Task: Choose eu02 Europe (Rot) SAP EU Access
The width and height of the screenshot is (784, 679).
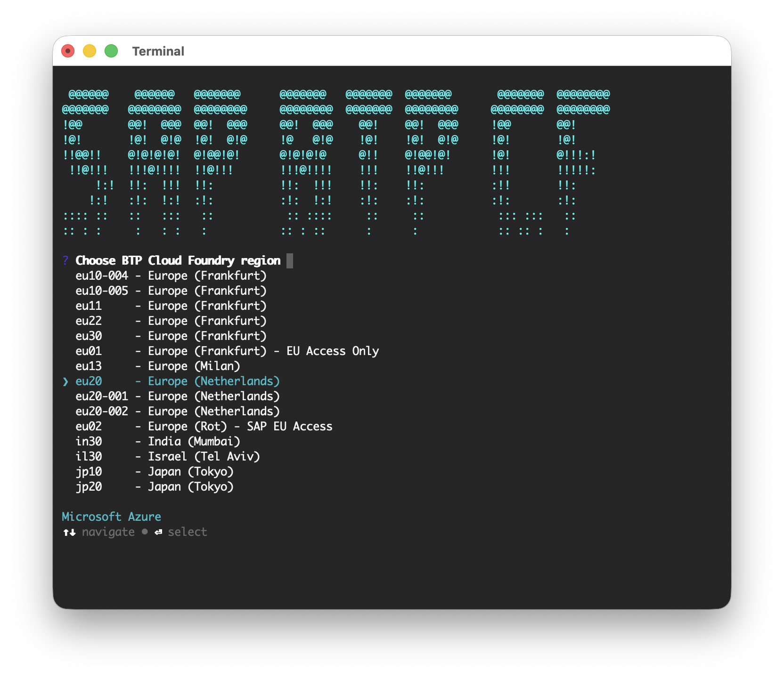Action: 204,427
